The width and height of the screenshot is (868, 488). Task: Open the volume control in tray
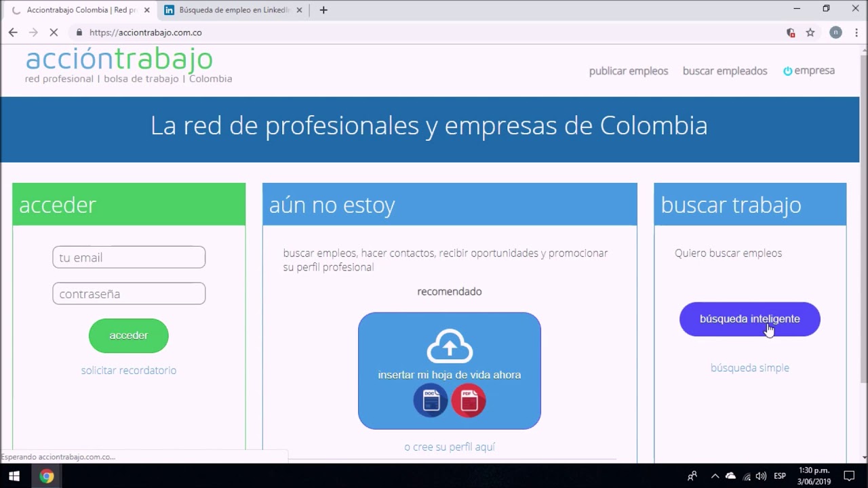[761, 476]
